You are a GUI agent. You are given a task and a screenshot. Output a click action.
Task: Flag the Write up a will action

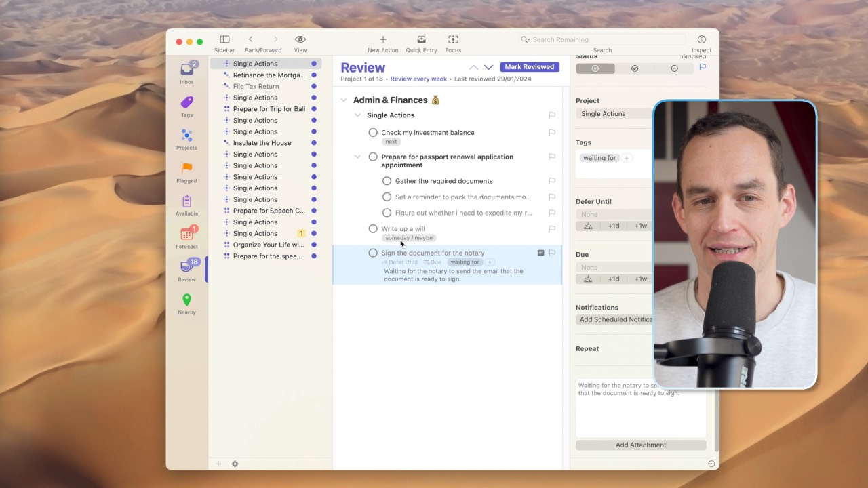click(552, 228)
